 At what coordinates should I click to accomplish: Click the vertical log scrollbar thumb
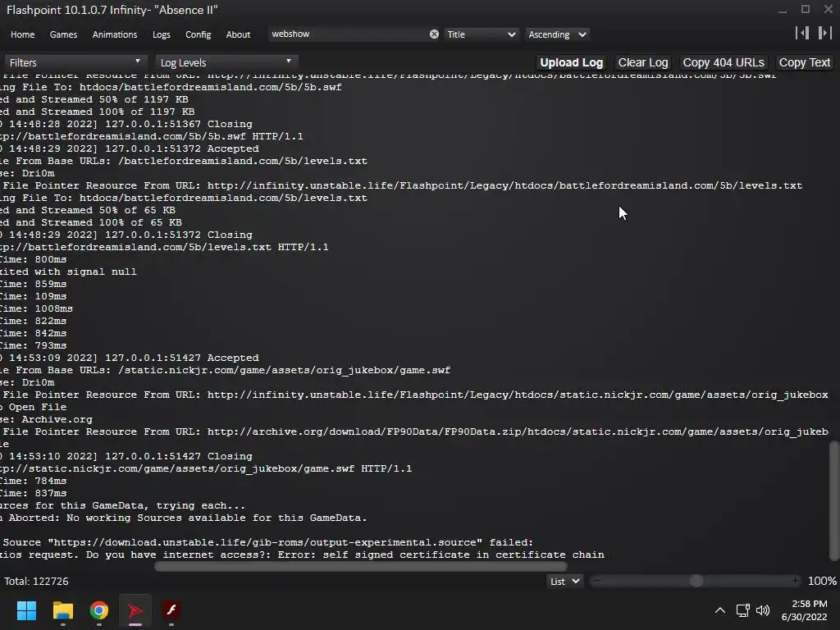[x=834, y=501]
